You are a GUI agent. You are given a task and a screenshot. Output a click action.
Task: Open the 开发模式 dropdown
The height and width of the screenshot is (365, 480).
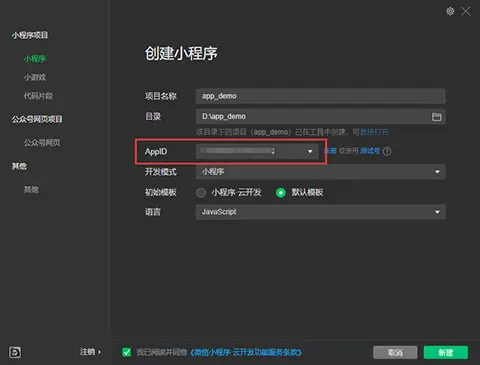pos(320,172)
